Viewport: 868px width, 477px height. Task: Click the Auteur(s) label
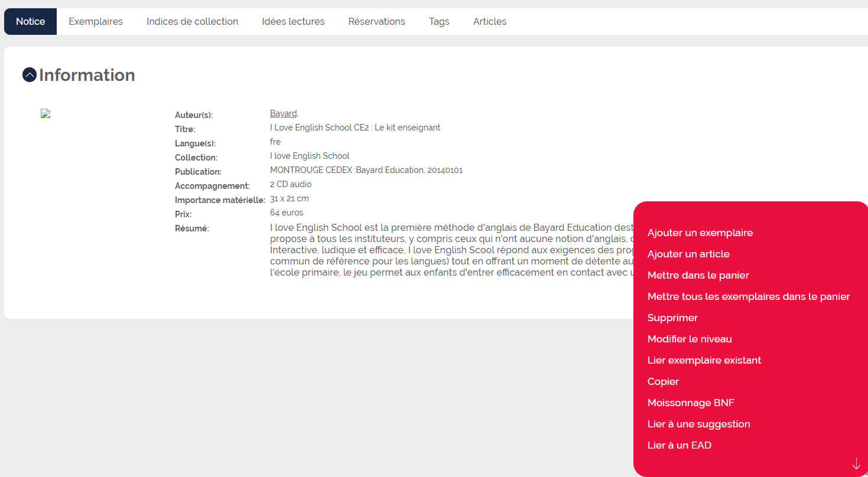194,115
